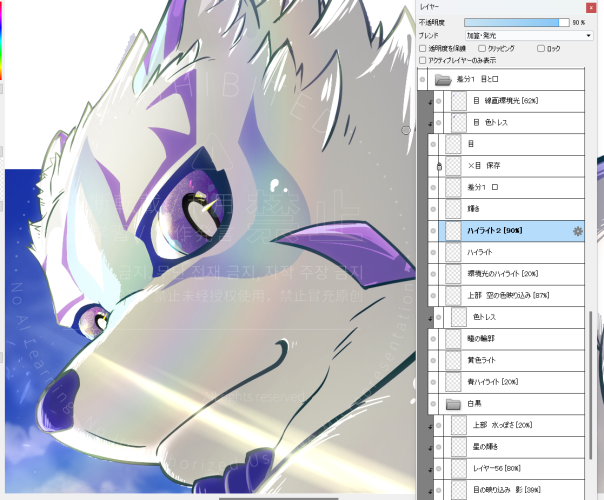This screenshot has width=604, height=500.
Task: Click thumbnail of the 輝き layer
Action: click(x=453, y=209)
